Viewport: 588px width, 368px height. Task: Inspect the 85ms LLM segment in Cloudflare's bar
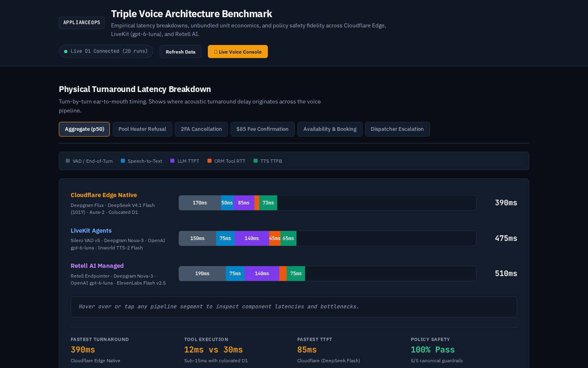tap(244, 203)
